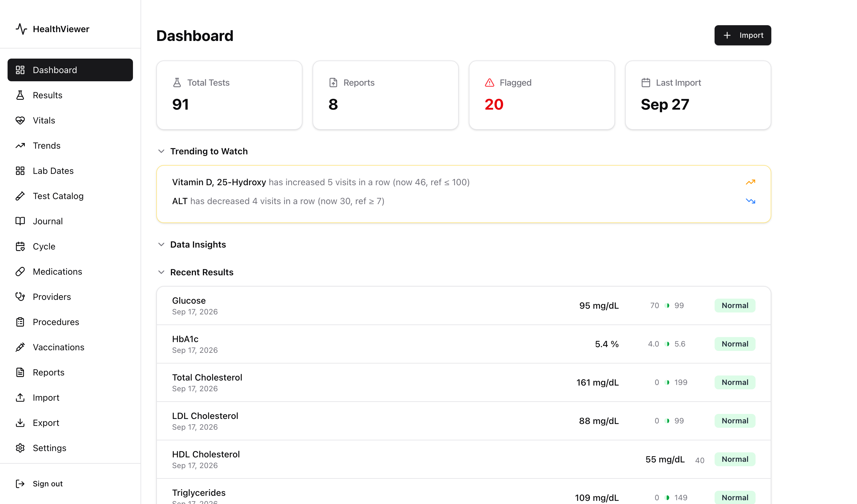This screenshot has height=504, width=857.
Task: Open Vitals from the sidebar
Action: 70,120
